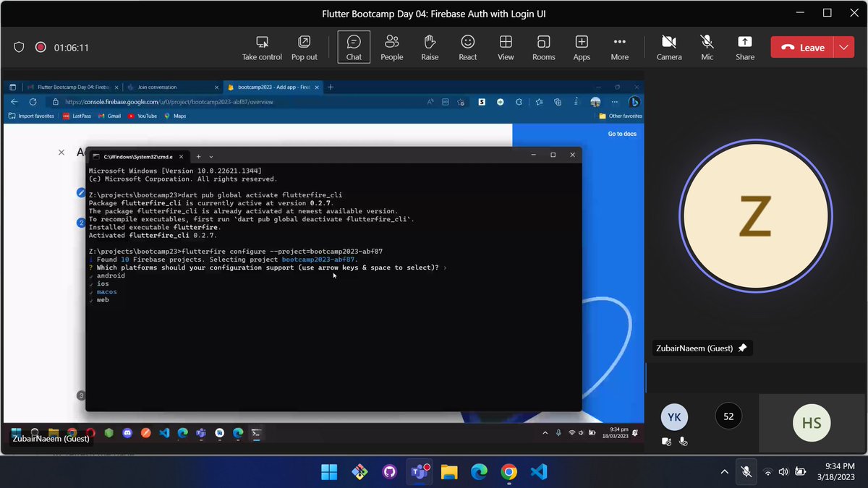Open the volume tray control
Image resolution: width=868 pixels, height=488 pixels.
point(783,472)
